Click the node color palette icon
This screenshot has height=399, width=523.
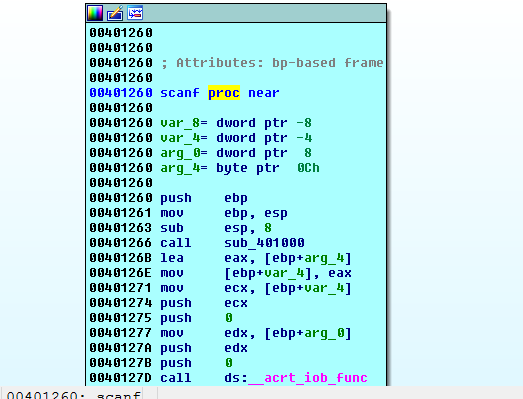tap(95, 13)
